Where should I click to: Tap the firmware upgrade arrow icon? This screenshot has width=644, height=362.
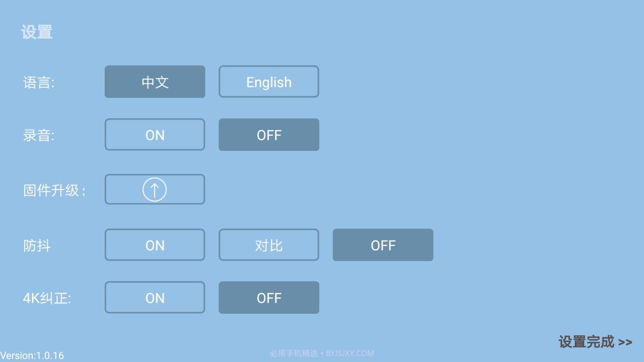tap(155, 189)
